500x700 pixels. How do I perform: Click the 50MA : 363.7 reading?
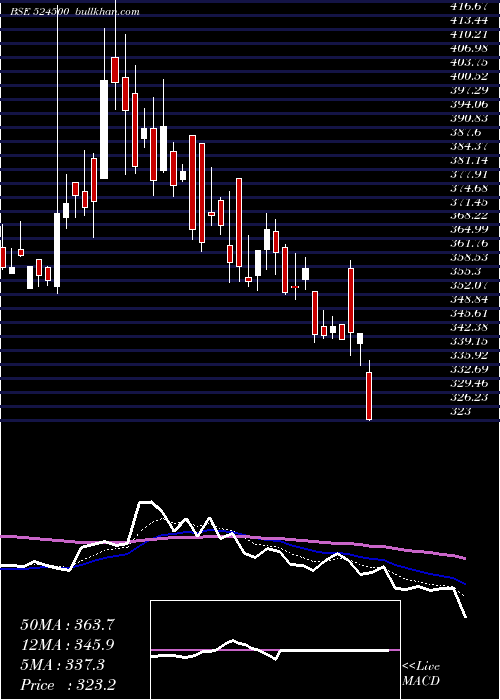pos(67,625)
